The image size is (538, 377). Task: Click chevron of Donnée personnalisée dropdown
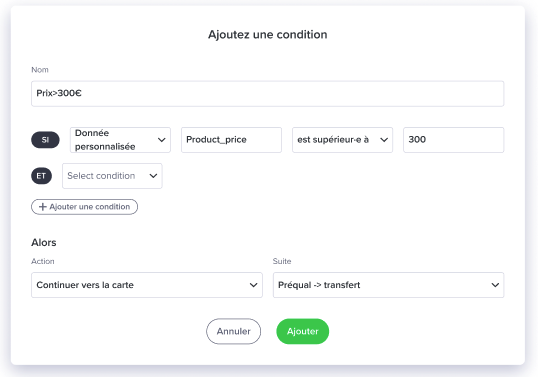161,140
